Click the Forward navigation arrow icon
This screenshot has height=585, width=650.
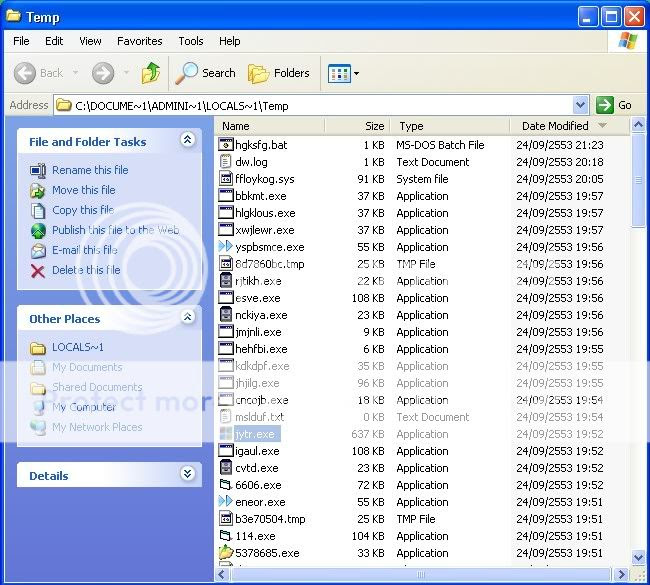(x=103, y=73)
